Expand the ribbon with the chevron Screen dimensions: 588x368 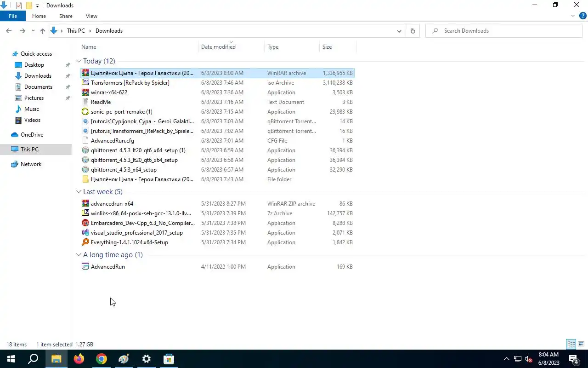(573, 16)
